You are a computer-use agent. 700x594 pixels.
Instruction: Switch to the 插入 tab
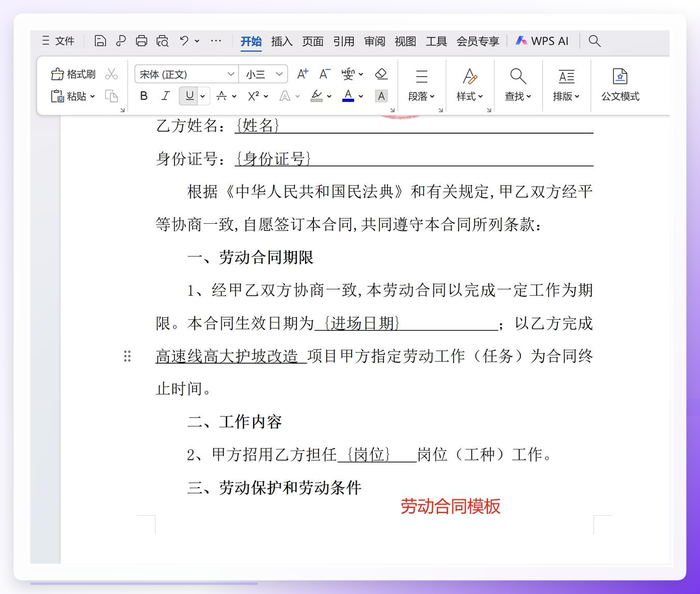click(x=282, y=42)
